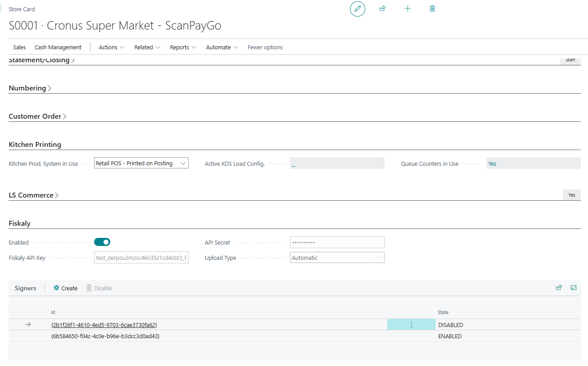
Task: Open the signer Id 2b1f26f1 link
Action: coord(104,325)
